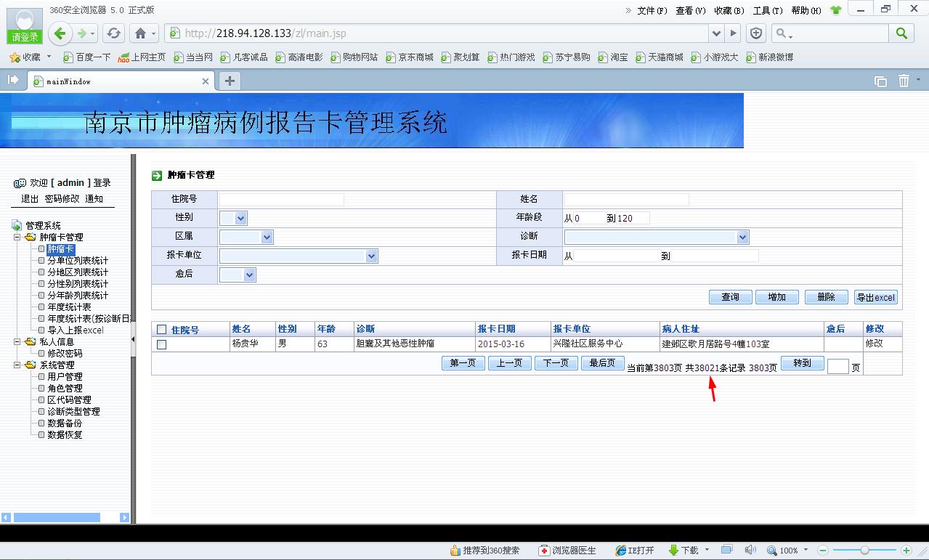Open the 帮助(H) menu
This screenshot has height=560, width=929.
pos(806,10)
